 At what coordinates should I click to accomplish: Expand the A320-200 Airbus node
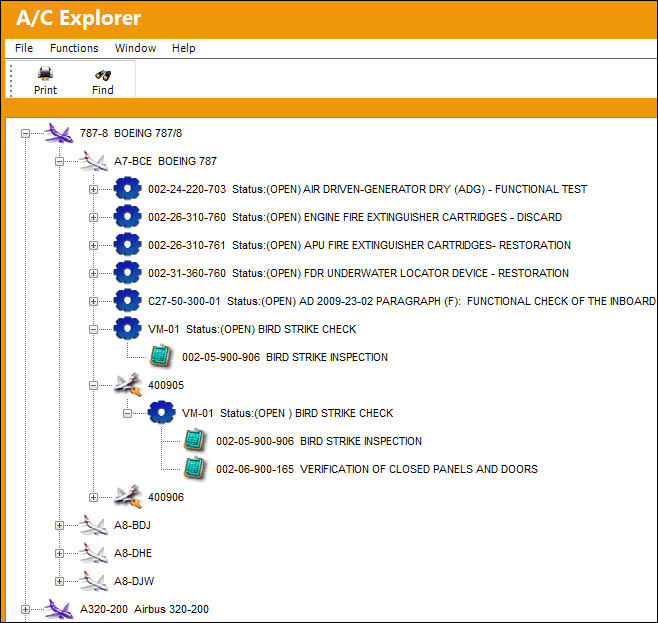tap(25, 609)
